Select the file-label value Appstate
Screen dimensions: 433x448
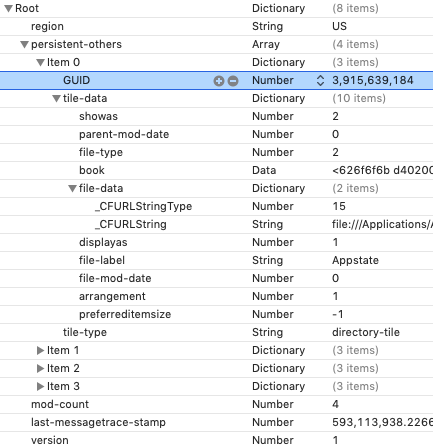click(x=355, y=260)
